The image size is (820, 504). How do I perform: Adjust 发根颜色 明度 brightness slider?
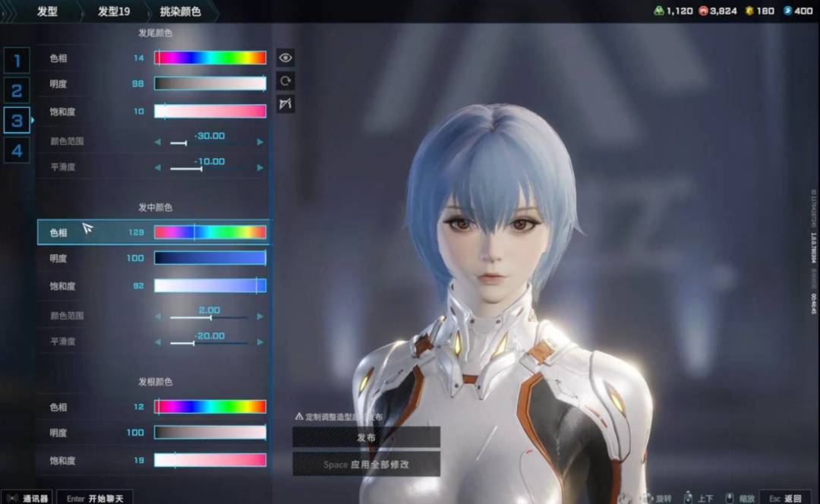[x=210, y=433]
